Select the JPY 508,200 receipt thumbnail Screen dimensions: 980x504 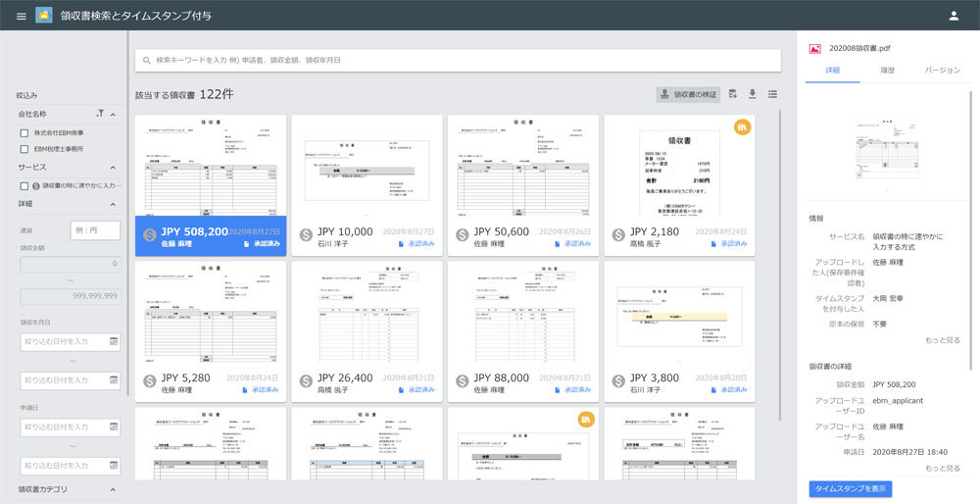click(x=211, y=167)
